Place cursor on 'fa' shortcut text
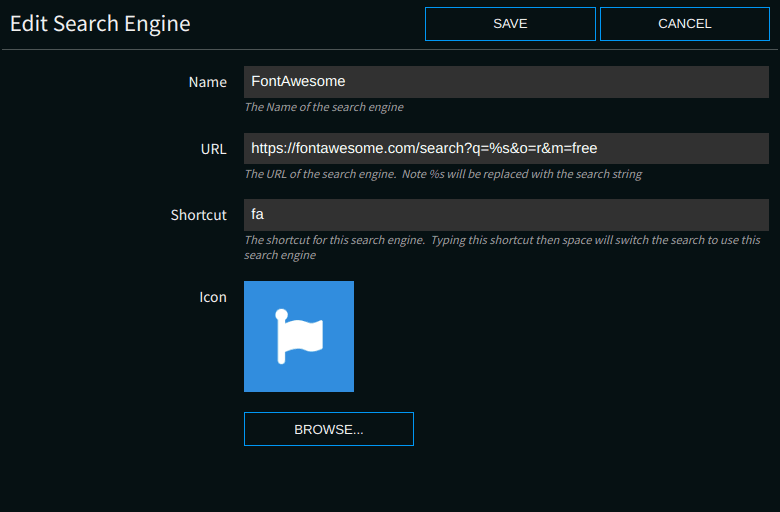 (x=257, y=215)
